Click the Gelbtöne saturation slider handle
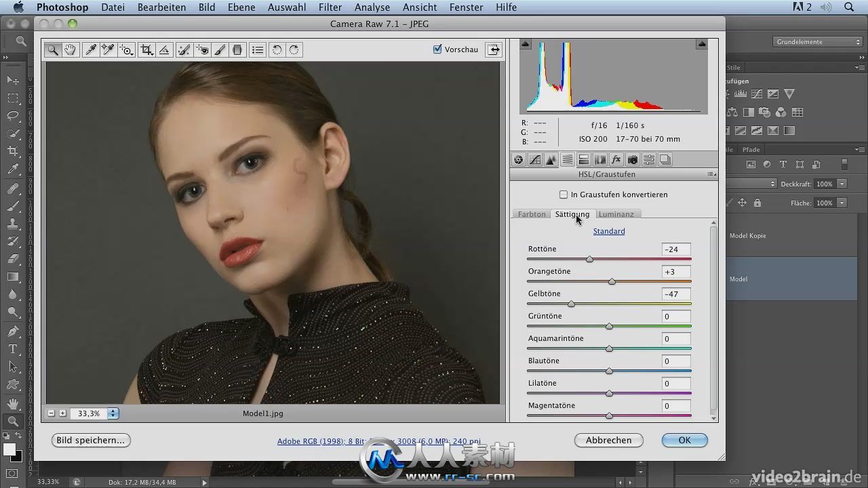The height and width of the screenshot is (488, 868). click(x=571, y=304)
